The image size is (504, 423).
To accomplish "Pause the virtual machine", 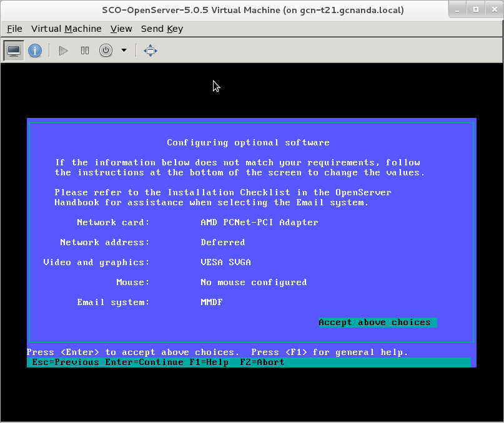I will click(x=85, y=51).
